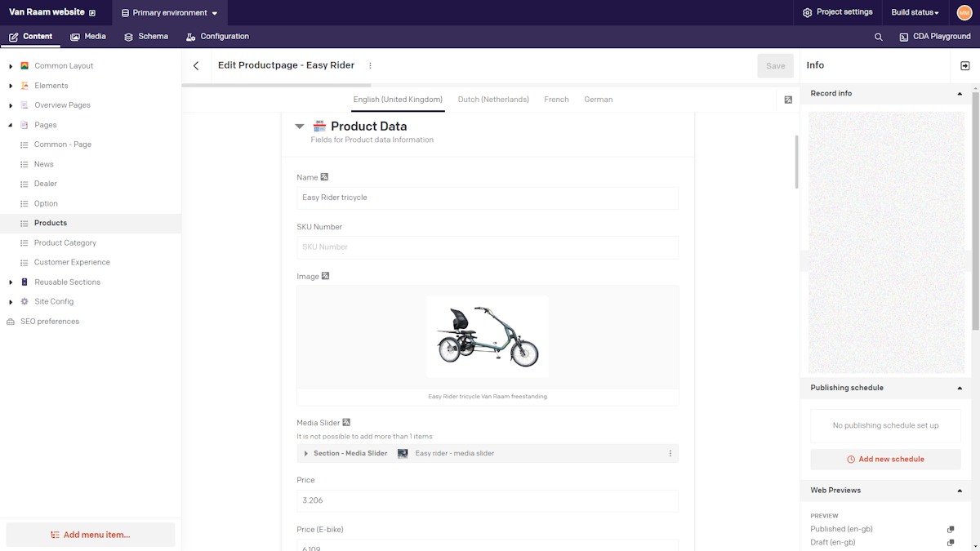Collapse the Pages tree group
The width and height of the screenshot is (980, 551).
11,125
